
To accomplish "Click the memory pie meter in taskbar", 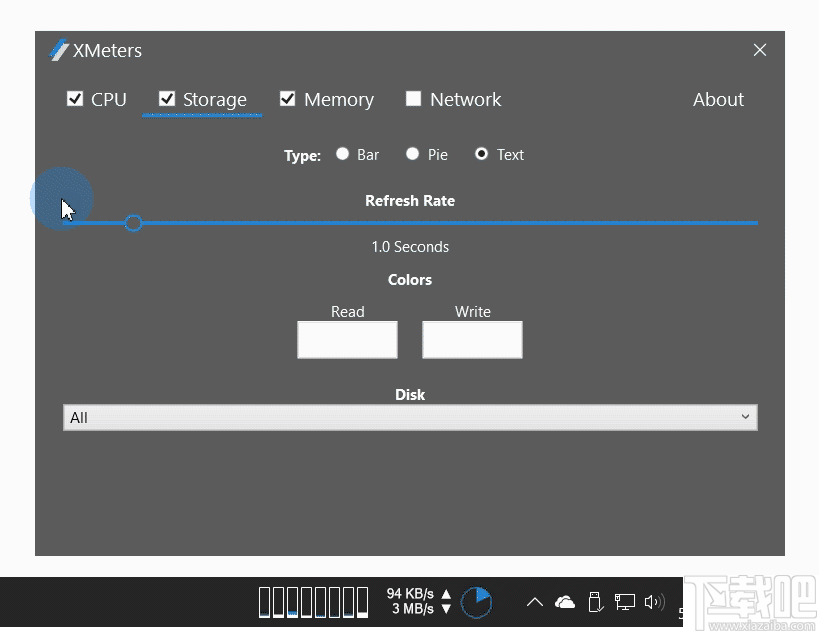I will 476,602.
